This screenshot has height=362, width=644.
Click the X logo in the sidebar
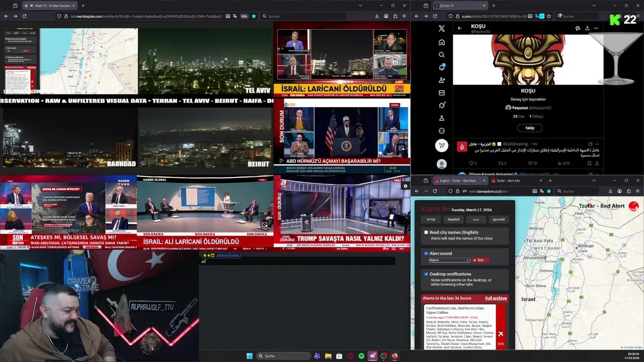(442, 29)
